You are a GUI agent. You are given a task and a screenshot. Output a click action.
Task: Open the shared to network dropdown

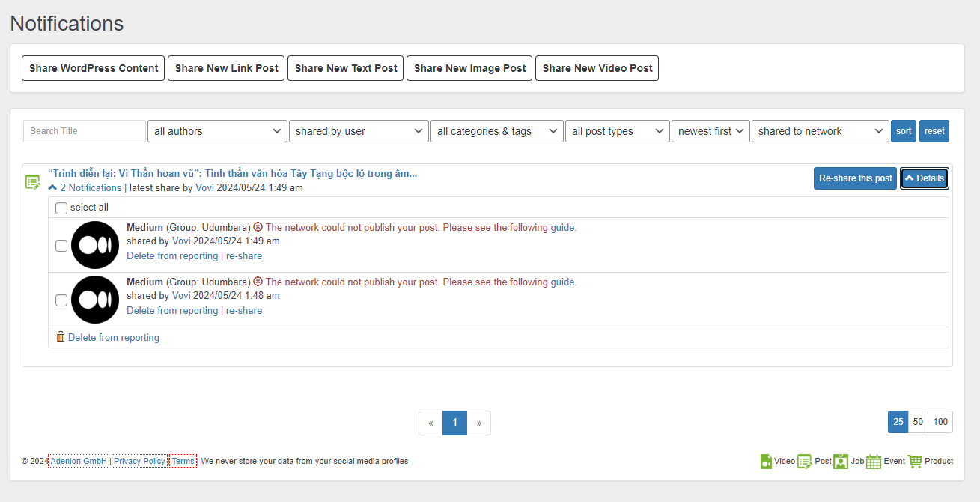[x=820, y=131]
